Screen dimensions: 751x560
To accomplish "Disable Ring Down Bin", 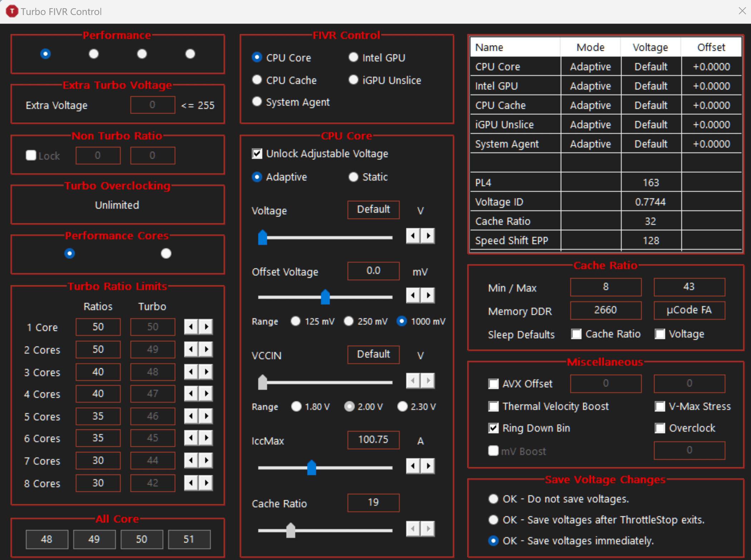I will coord(494,428).
